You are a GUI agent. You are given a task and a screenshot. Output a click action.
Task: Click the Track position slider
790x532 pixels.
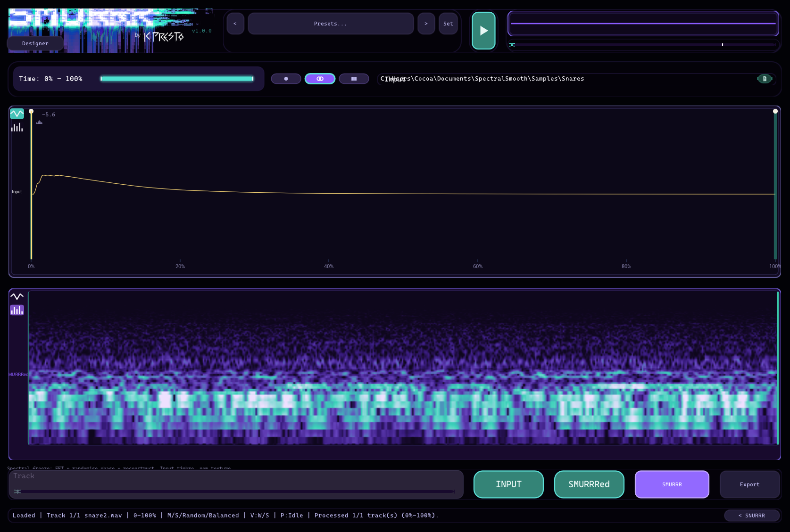pos(235,491)
